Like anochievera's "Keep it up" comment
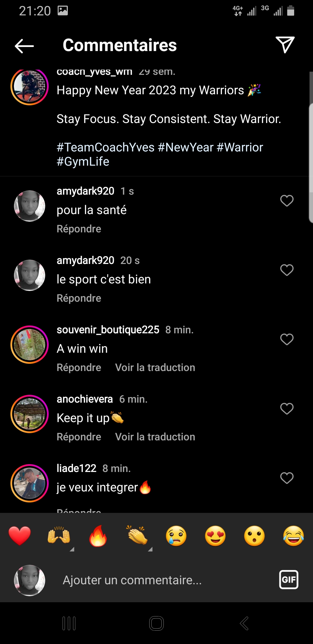 point(287,409)
